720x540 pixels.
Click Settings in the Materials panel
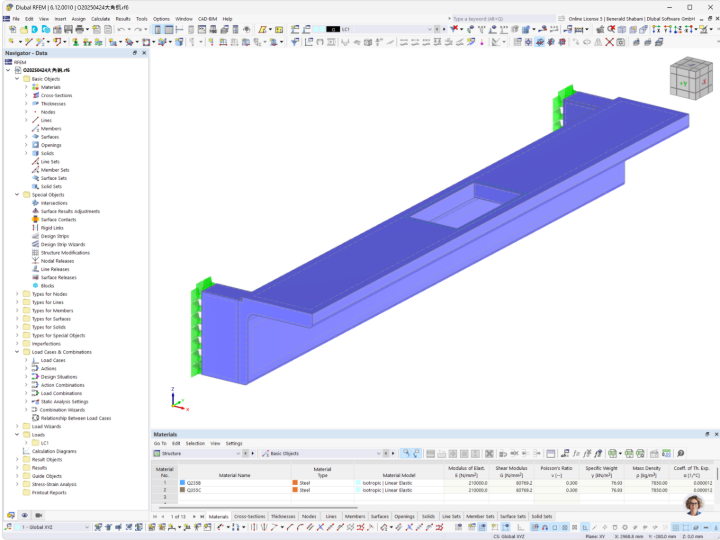click(234, 444)
